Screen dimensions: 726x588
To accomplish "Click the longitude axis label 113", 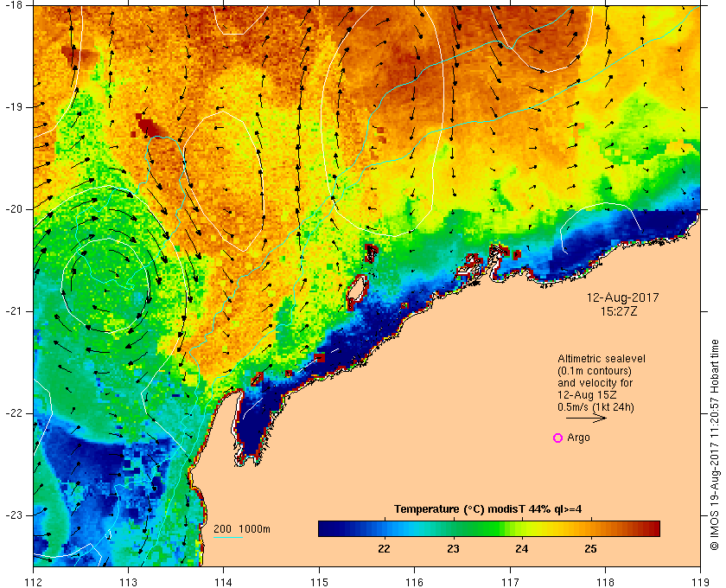I will point(128,582).
